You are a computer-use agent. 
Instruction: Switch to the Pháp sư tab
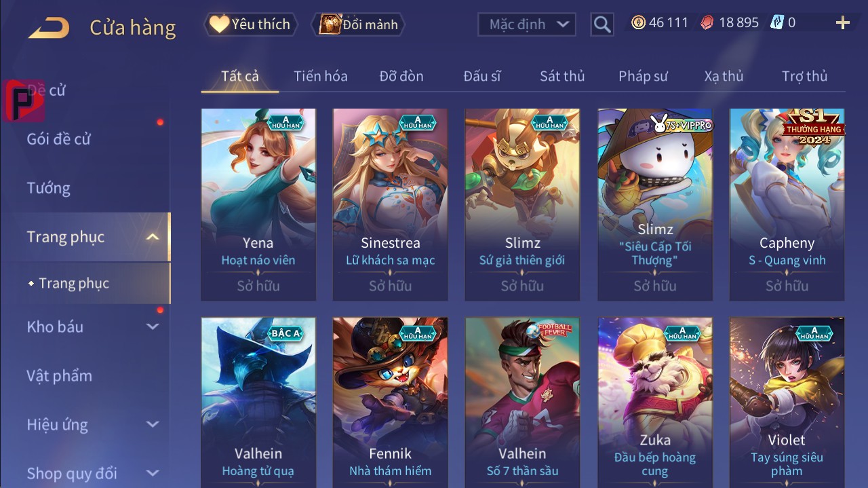[643, 76]
